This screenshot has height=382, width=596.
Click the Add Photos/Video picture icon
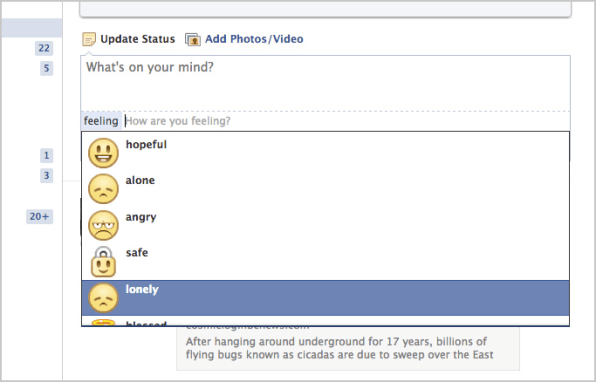(x=193, y=40)
